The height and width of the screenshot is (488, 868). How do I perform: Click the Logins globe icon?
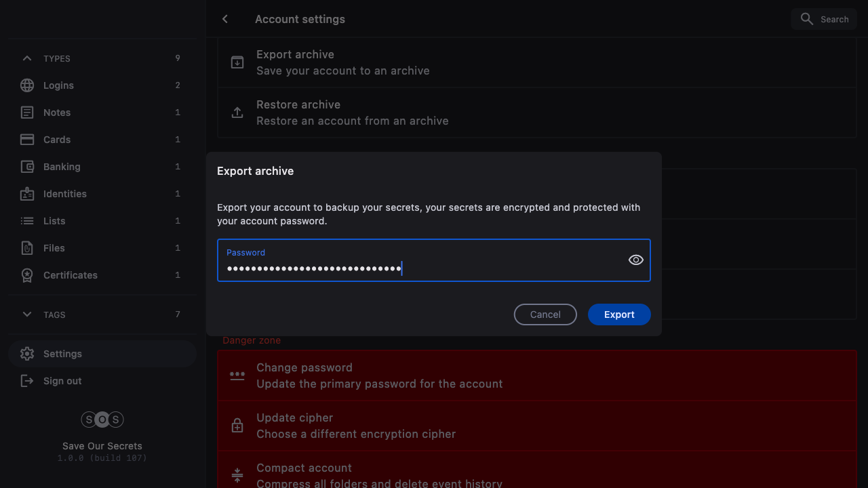[27, 85]
